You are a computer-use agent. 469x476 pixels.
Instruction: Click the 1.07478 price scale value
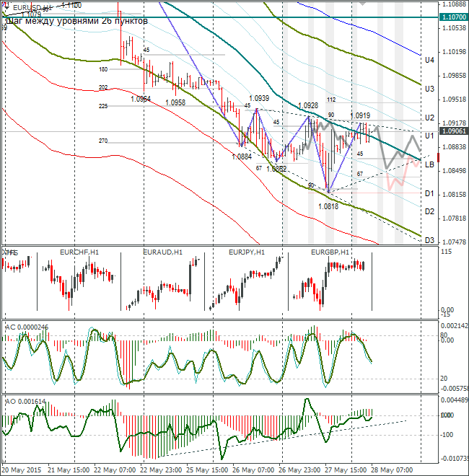pyautogui.click(x=454, y=242)
